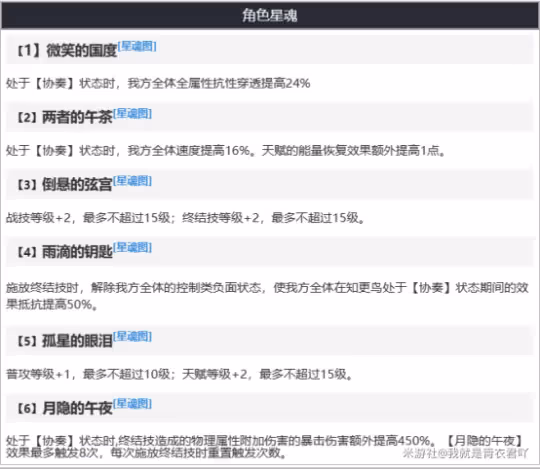This screenshot has height=470, width=540.
Task: Select heading 【4】雨滴的钥匙
Action: coord(65,252)
